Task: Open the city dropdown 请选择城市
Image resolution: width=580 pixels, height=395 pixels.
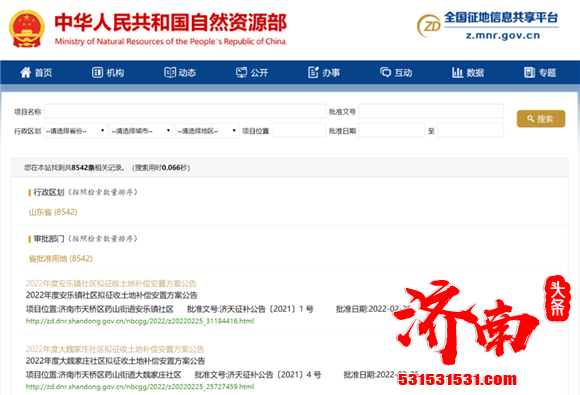Action: click(x=141, y=131)
